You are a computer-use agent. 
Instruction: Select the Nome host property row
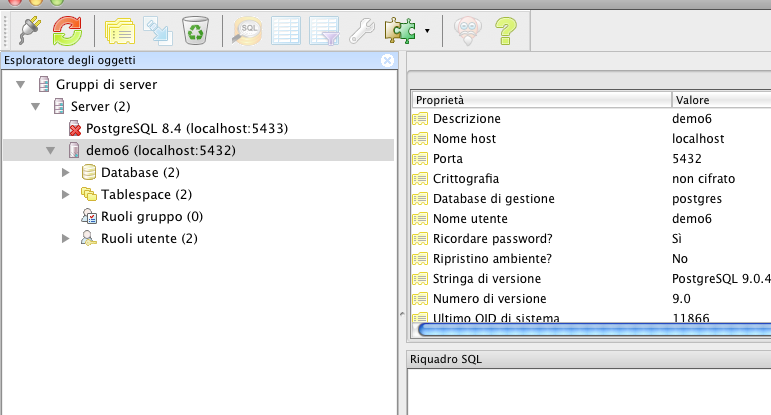[592, 139]
